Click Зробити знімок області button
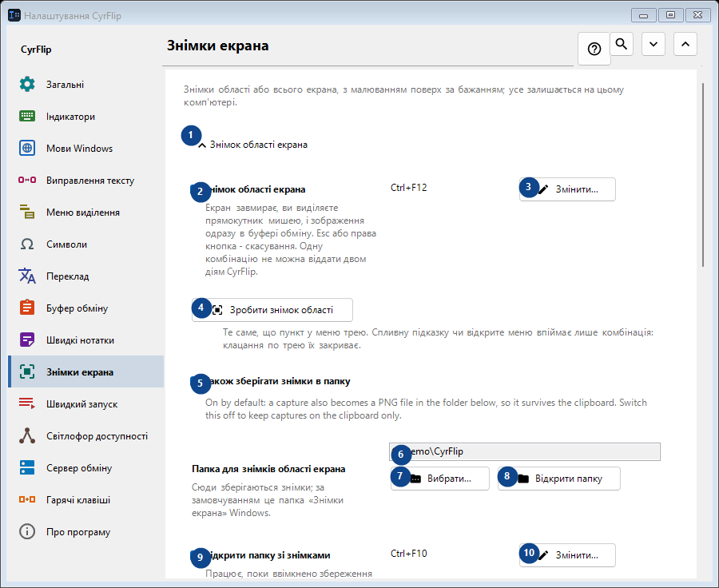The width and height of the screenshot is (719, 588). [x=272, y=310]
